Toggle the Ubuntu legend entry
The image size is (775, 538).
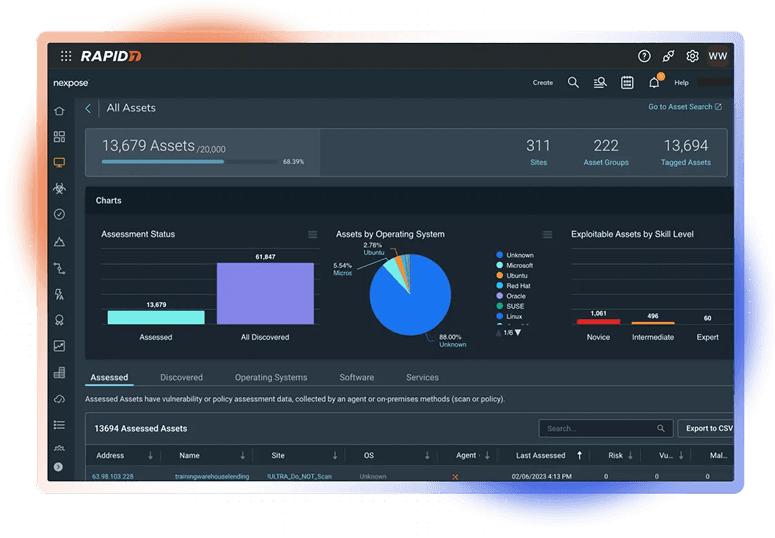512,275
